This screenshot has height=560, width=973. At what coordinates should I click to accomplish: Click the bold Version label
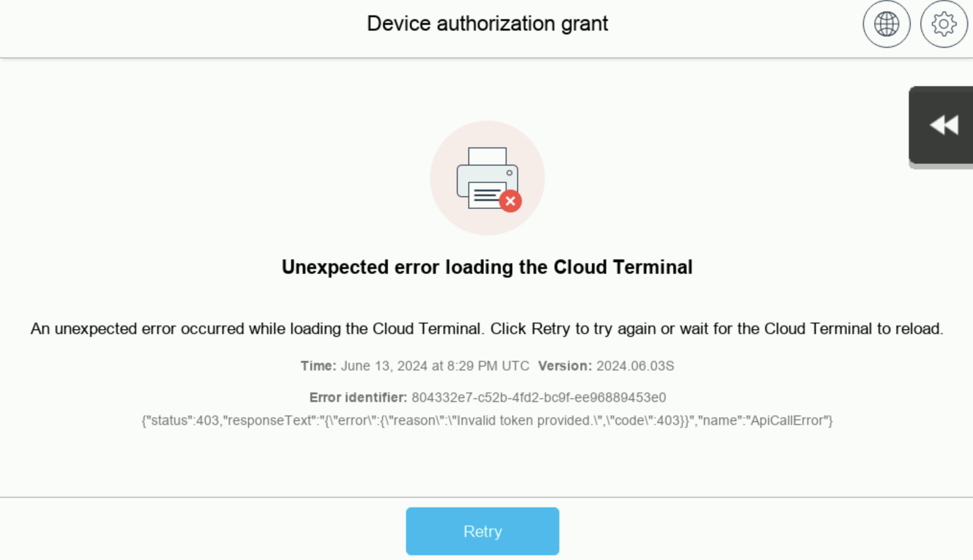pos(565,366)
